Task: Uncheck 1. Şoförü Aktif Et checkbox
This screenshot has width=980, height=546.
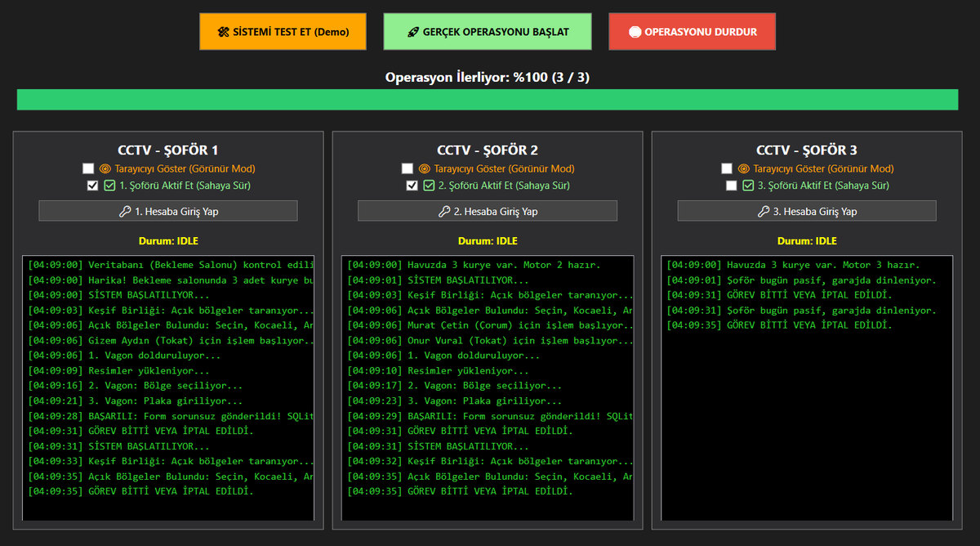Action: [92, 186]
